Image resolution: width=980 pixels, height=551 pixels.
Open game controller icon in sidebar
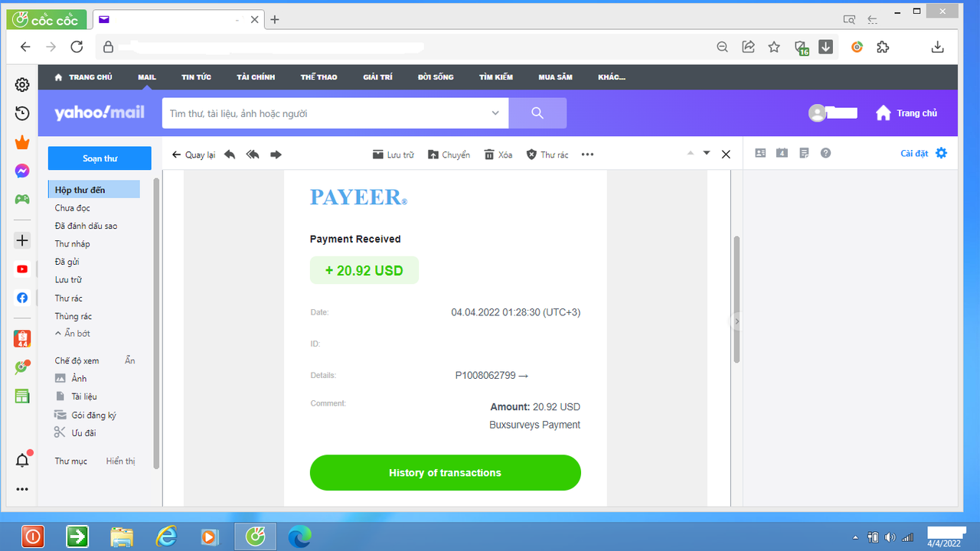pyautogui.click(x=22, y=199)
